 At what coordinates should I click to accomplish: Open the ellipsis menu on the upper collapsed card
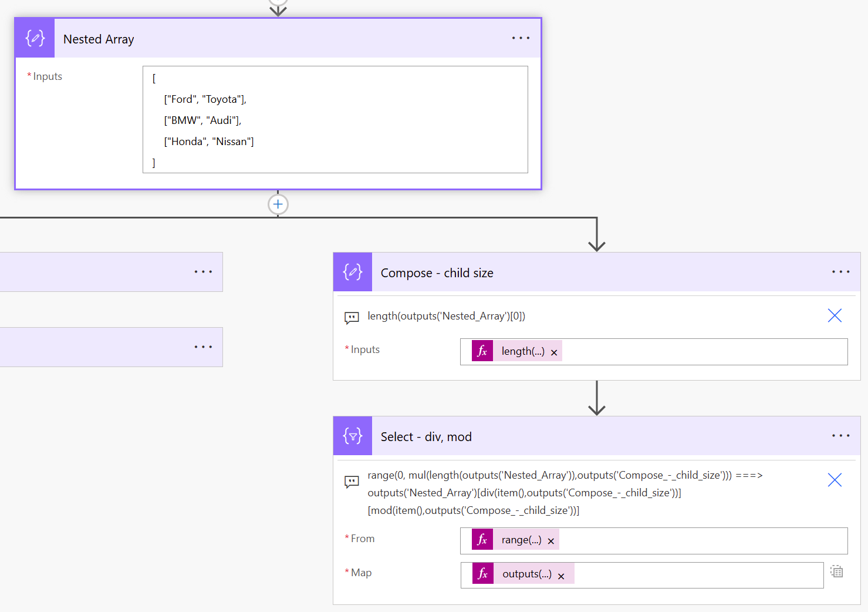click(203, 271)
